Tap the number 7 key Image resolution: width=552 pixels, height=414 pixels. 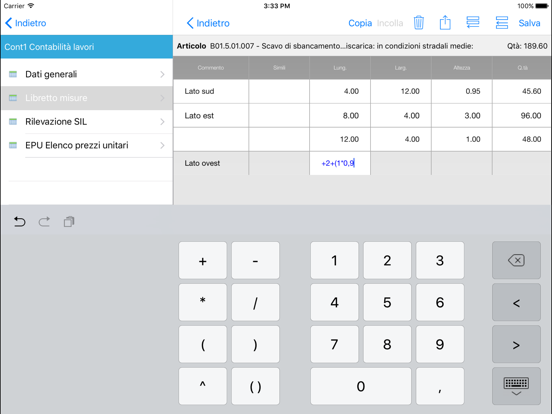[x=334, y=344]
